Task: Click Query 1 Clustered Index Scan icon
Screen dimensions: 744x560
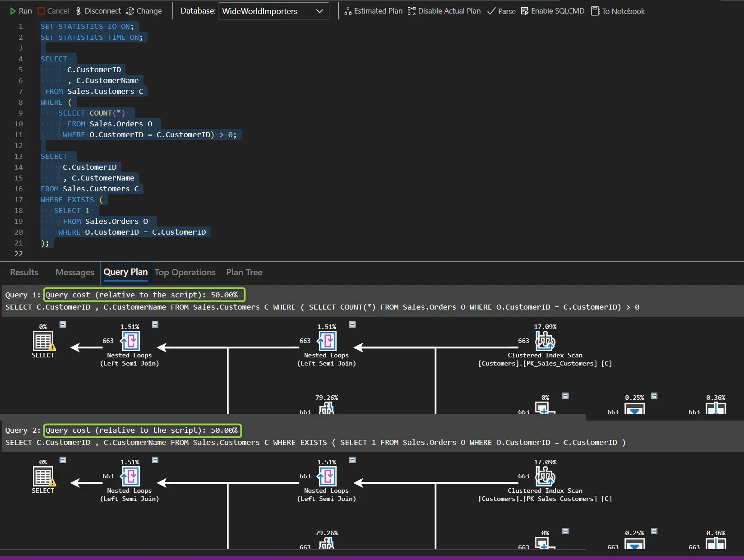Action: pos(545,341)
